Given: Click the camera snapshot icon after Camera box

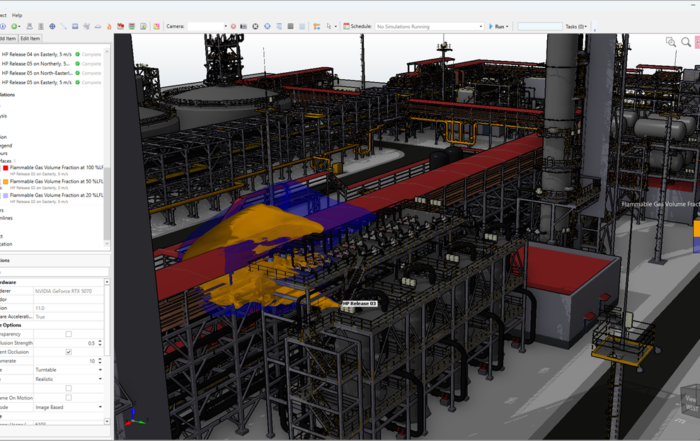Looking at the screenshot, I should (243, 26).
